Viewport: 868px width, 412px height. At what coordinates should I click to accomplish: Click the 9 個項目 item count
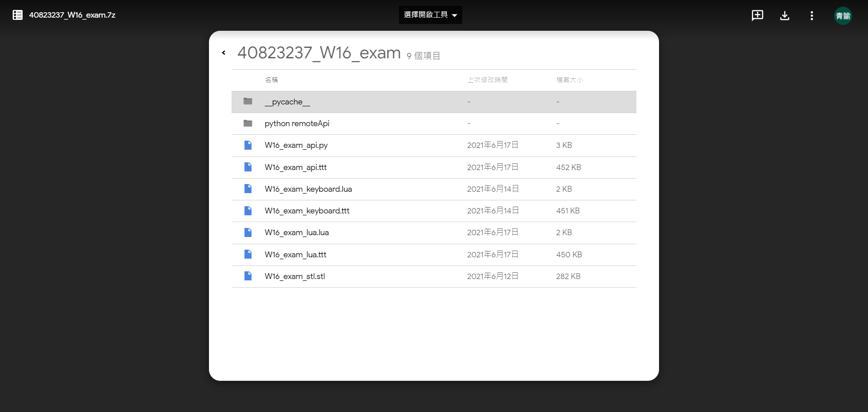[423, 56]
